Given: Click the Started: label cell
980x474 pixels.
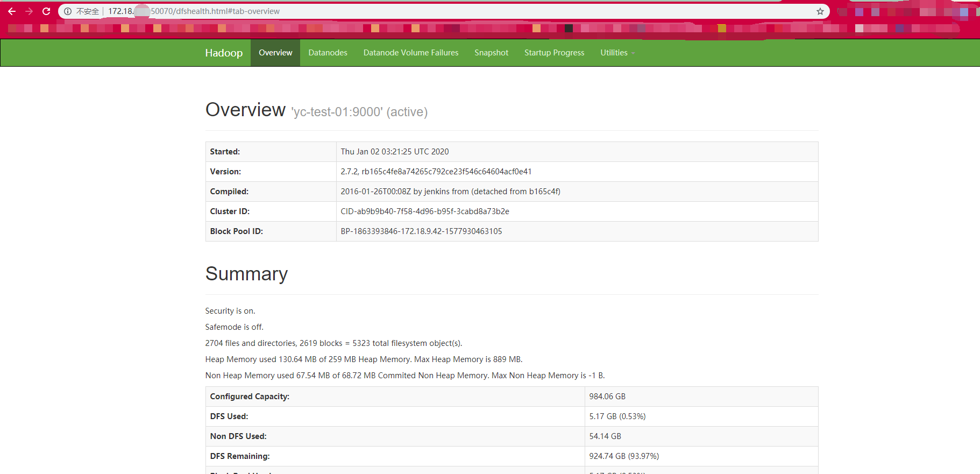Looking at the screenshot, I should pos(271,152).
